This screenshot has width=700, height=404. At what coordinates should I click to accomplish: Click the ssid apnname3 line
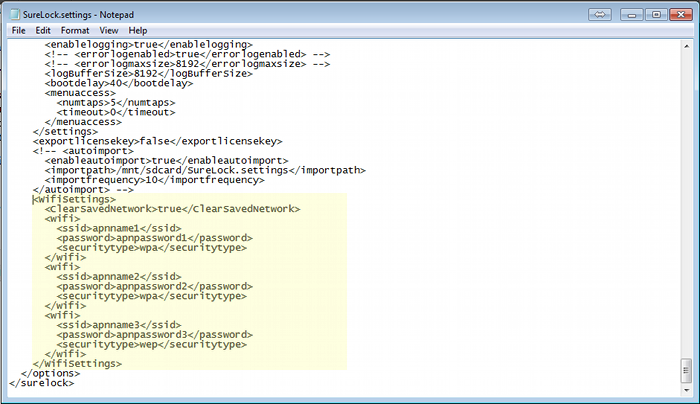[x=119, y=325]
